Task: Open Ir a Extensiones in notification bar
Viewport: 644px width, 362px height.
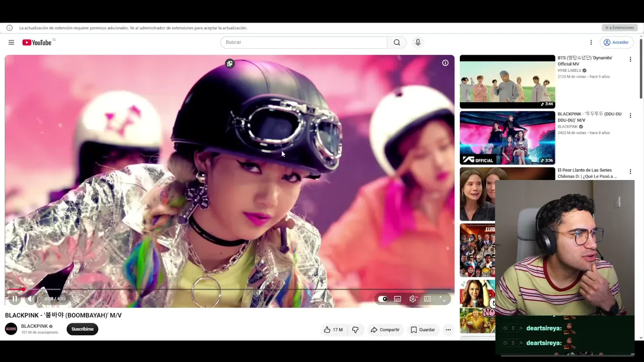Action: tap(619, 28)
